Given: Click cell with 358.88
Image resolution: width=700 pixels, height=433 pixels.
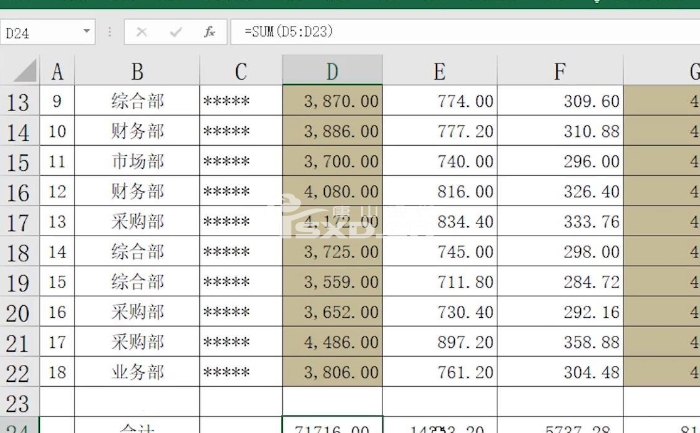Looking at the screenshot, I should pos(560,342).
